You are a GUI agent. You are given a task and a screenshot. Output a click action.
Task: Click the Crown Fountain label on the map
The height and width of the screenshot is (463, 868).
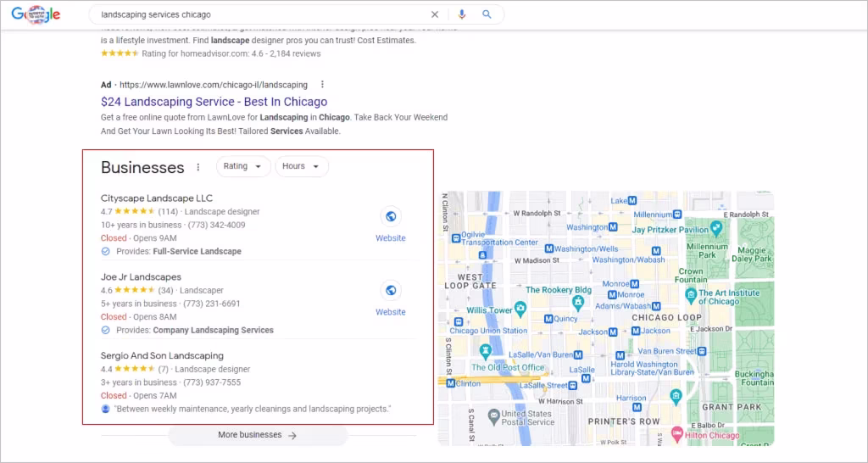691,276
